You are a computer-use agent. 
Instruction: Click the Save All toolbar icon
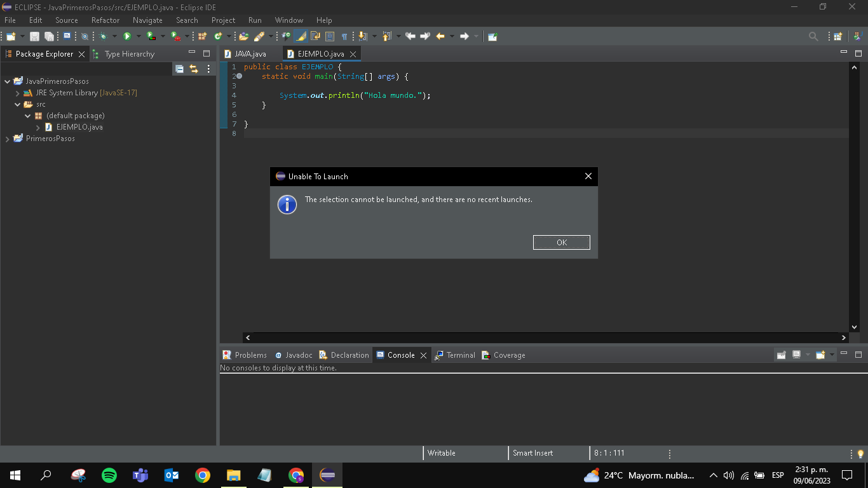49,36
